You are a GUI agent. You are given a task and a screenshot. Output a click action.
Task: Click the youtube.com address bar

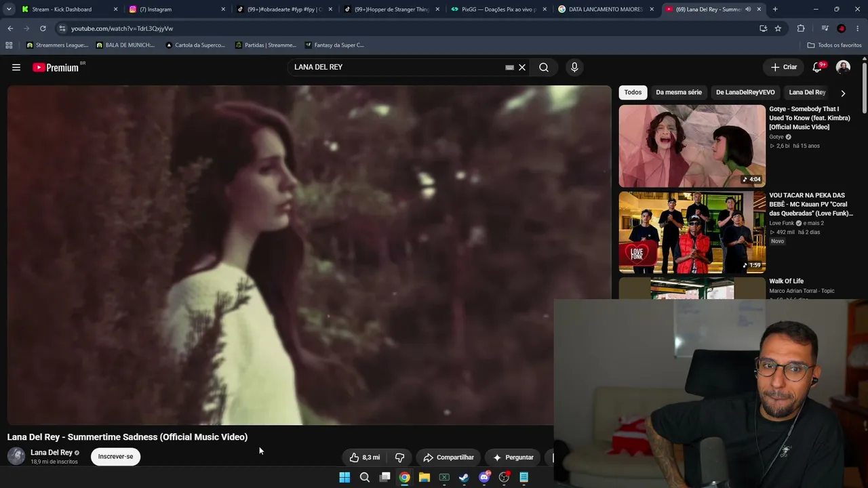point(407,28)
